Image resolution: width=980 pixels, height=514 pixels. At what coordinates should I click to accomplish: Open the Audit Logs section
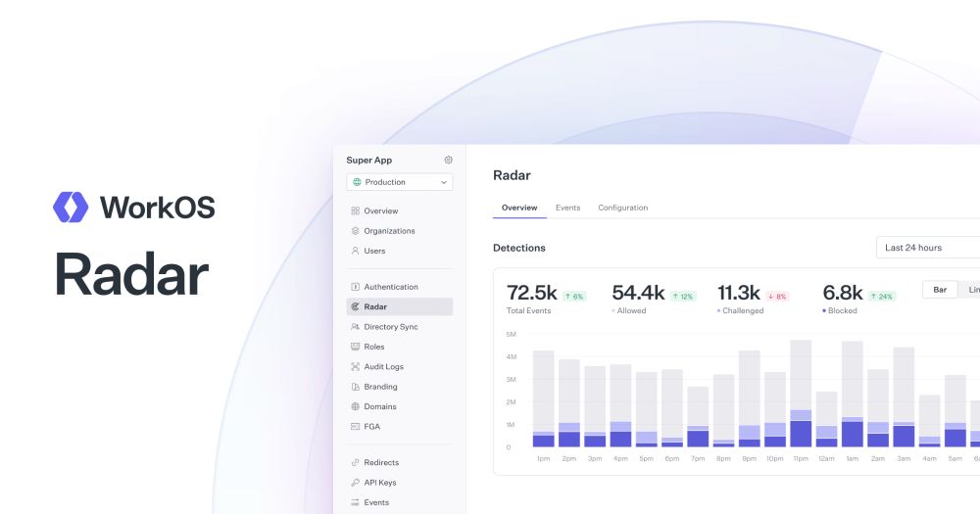pyautogui.click(x=384, y=366)
